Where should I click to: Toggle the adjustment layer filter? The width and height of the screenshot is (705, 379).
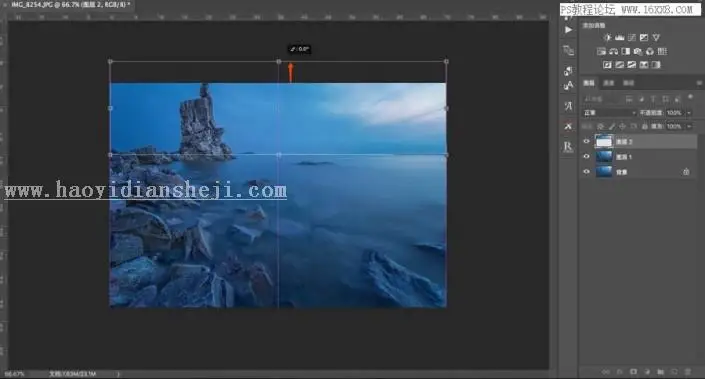tap(641, 99)
